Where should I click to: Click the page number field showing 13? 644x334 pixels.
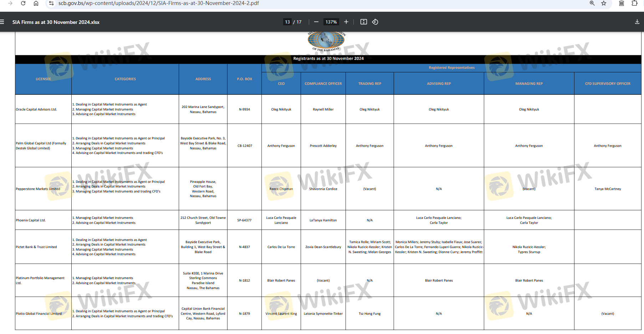287,22
